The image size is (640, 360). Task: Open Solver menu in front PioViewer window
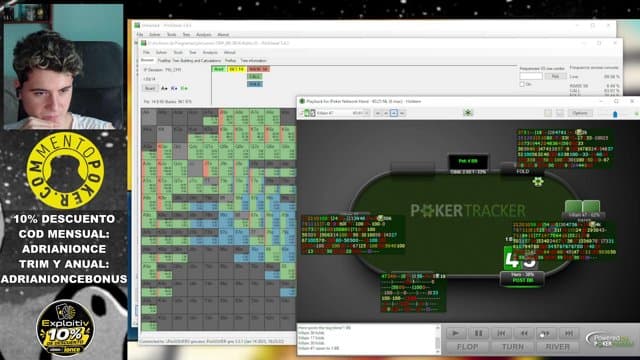161,53
